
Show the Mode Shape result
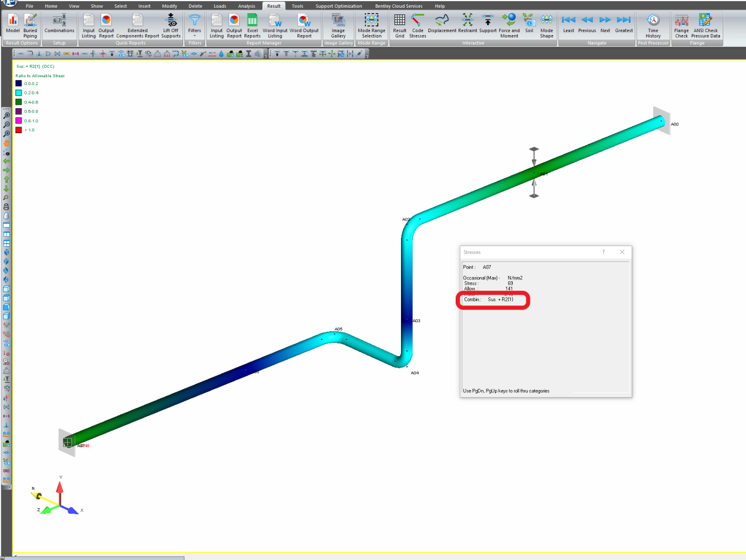(x=547, y=26)
